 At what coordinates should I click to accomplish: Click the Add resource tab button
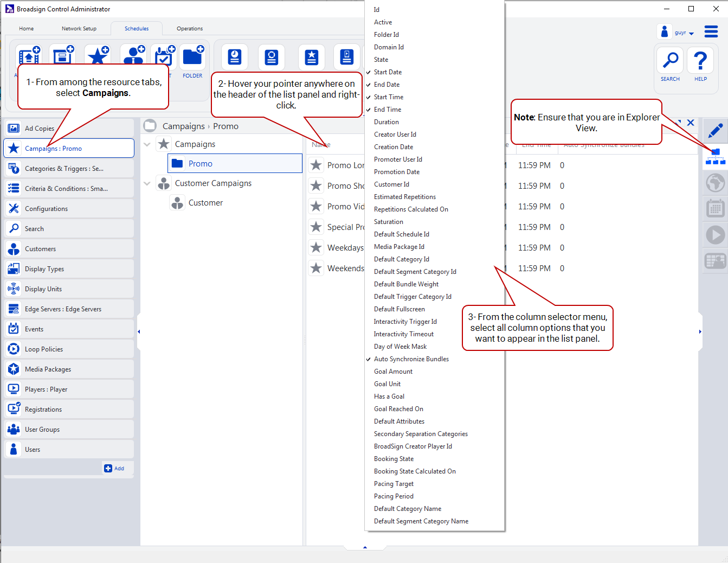(x=115, y=469)
